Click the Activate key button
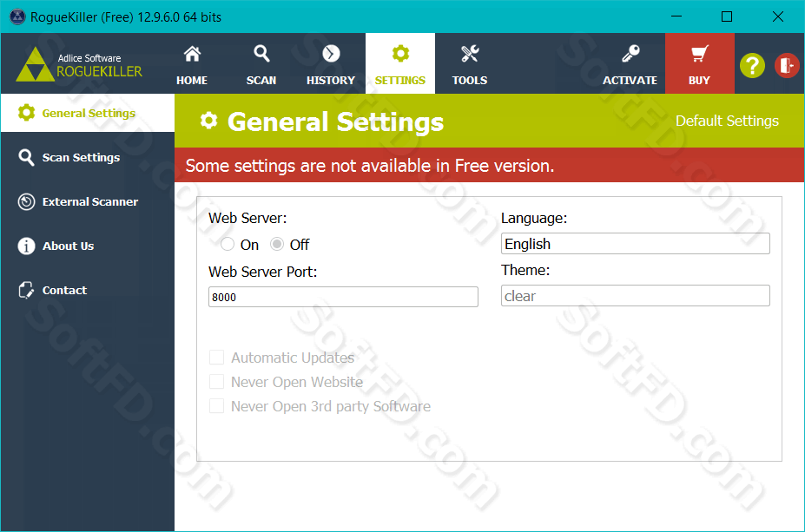 coord(630,63)
